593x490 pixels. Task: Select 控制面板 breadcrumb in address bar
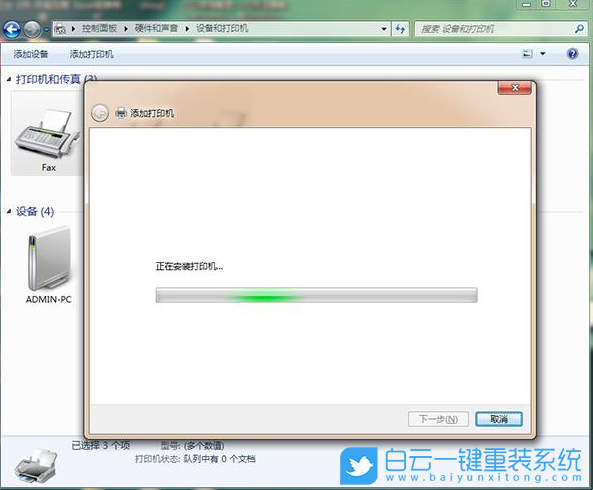[99, 28]
